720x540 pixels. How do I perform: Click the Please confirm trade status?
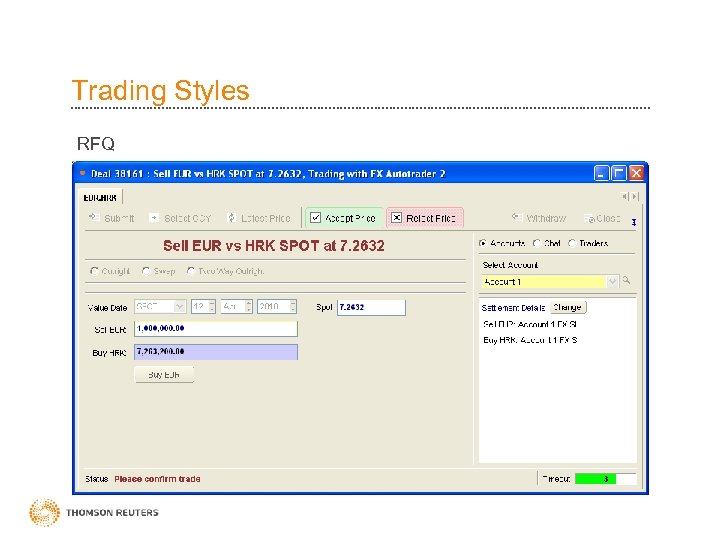coord(157,479)
